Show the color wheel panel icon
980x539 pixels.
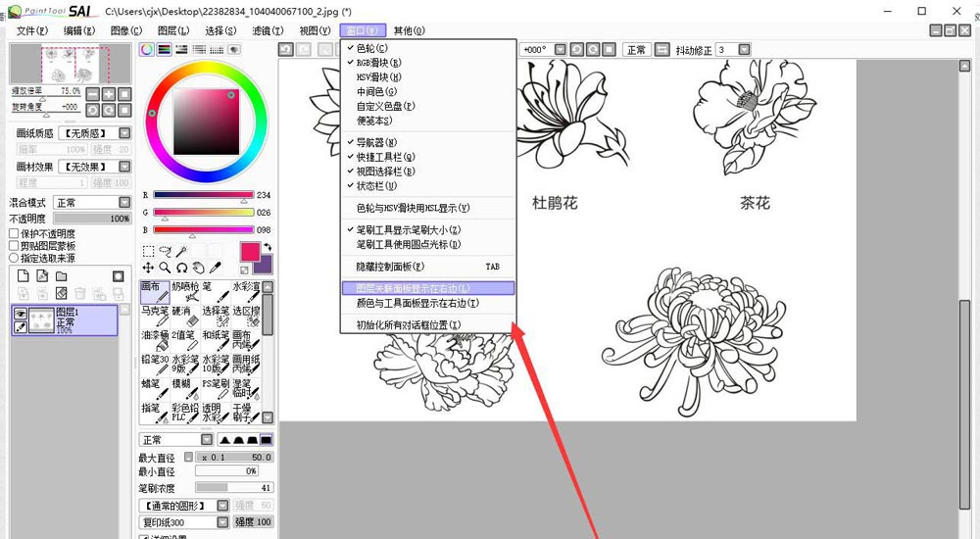pos(147,49)
